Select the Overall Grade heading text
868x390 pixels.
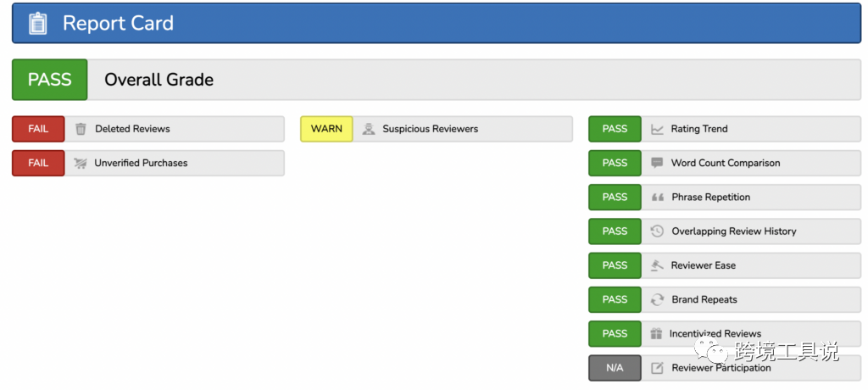pyautogui.click(x=159, y=80)
